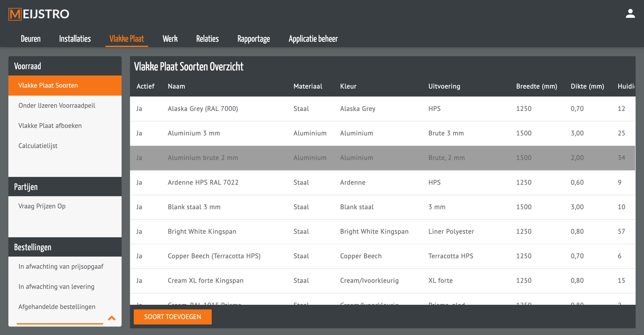Open the Relaties menu
Image resolution: width=644 pixels, height=335 pixels.
207,39
